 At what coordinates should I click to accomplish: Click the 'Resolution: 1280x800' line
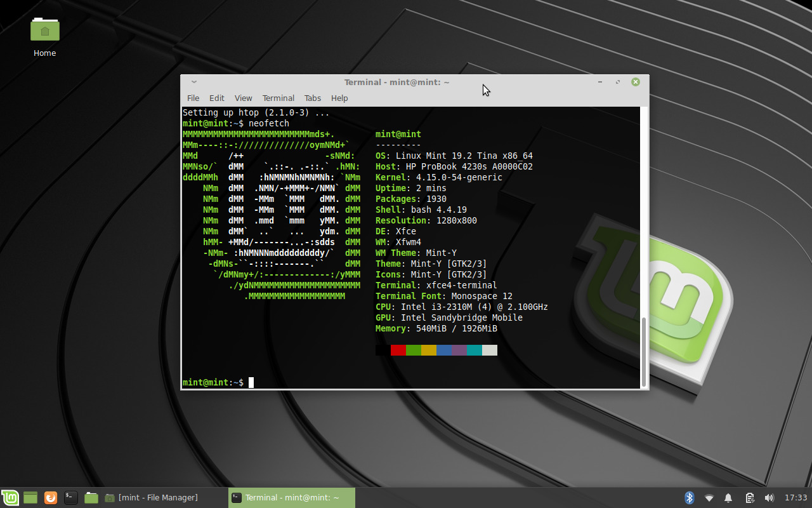pyautogui.click(x=426, y=220)
